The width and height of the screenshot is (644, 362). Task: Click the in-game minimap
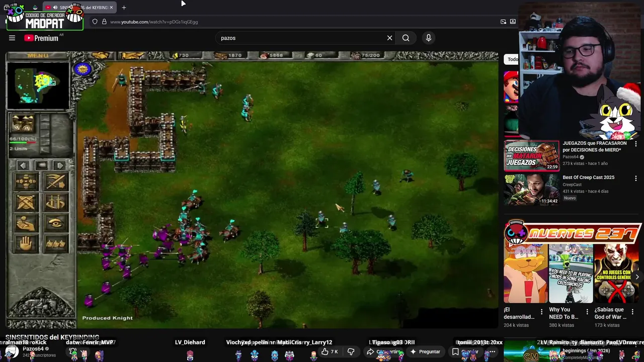tap(38, 86)
